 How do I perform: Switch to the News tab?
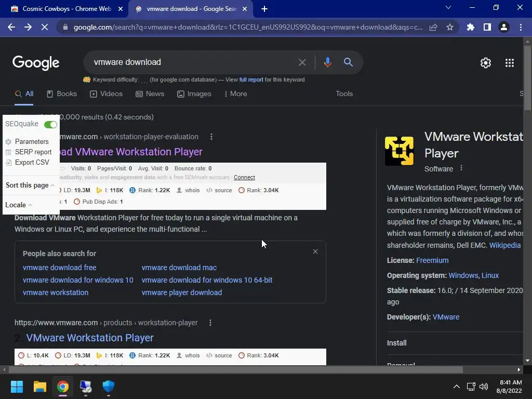tap(150, 94)
